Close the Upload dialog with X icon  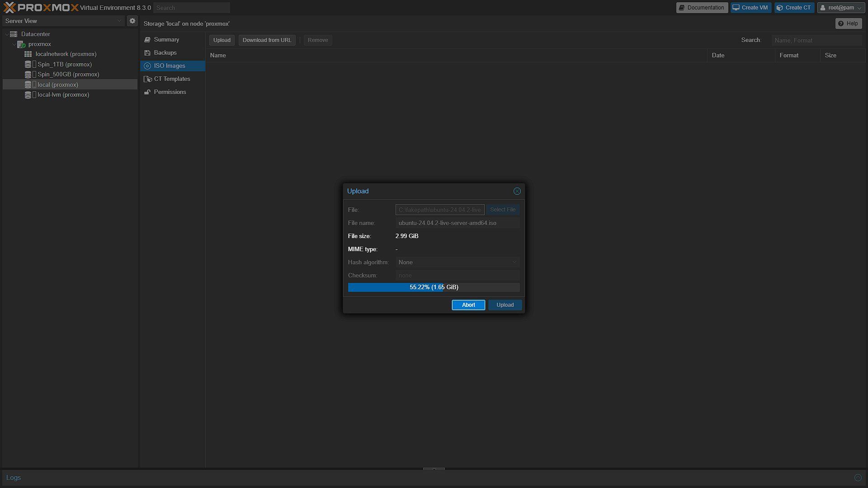pyautogui.click(x=517, y=191)
